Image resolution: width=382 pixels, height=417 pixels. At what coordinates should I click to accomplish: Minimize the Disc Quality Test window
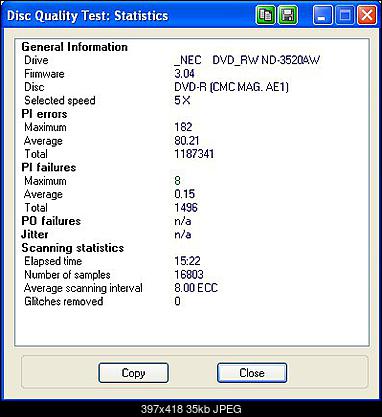(322, 15)
